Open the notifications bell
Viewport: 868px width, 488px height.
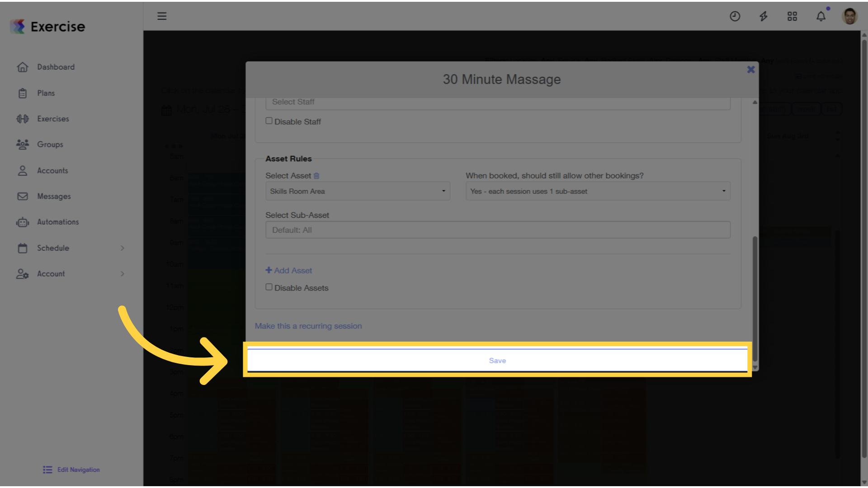click(821, 16)
